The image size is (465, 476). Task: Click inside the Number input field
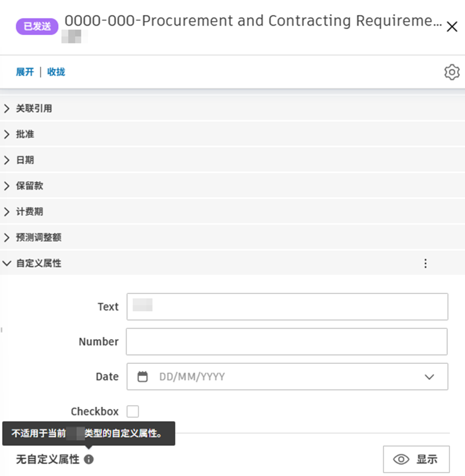[287, 342]
